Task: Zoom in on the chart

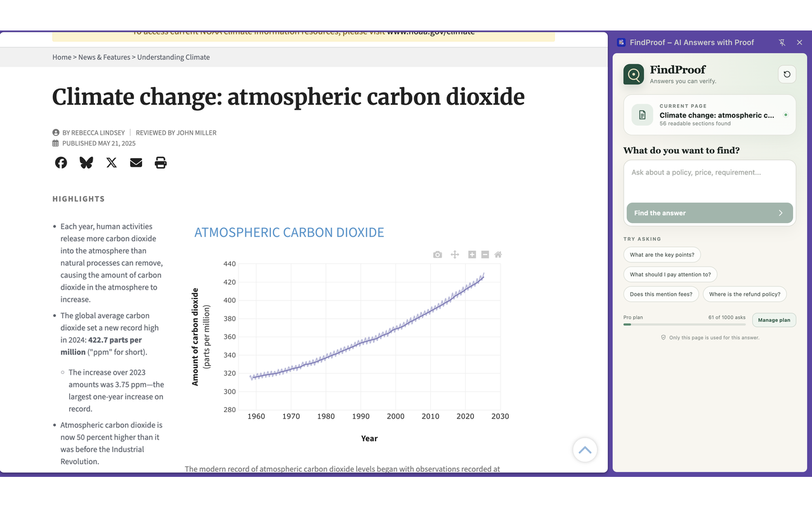Action: tap(472, 255)
